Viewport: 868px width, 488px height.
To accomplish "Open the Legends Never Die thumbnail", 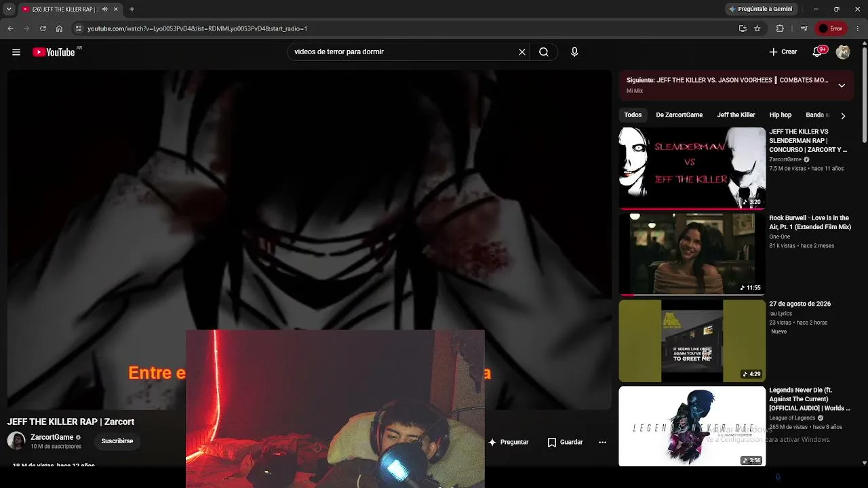I will click(692, 426).
